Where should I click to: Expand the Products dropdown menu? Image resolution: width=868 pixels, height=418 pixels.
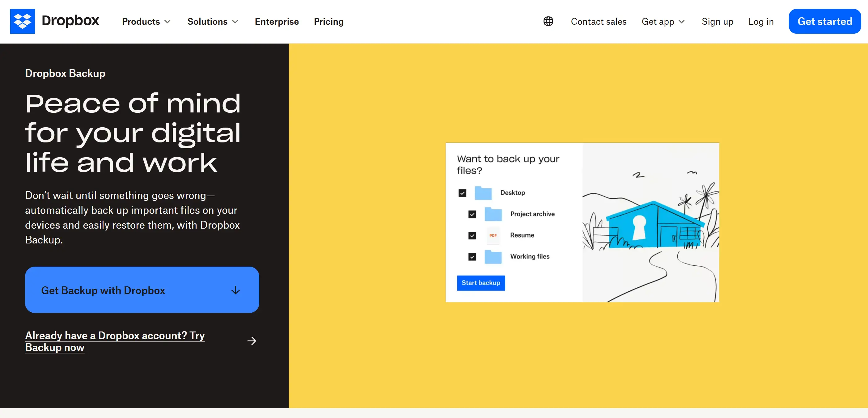[146, 22]
